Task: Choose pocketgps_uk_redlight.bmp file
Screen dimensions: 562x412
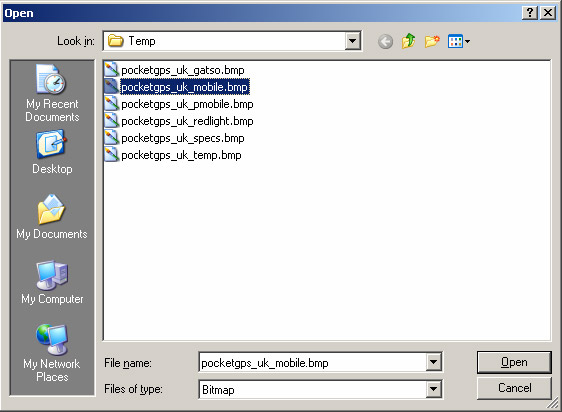Action: (179, 121)
